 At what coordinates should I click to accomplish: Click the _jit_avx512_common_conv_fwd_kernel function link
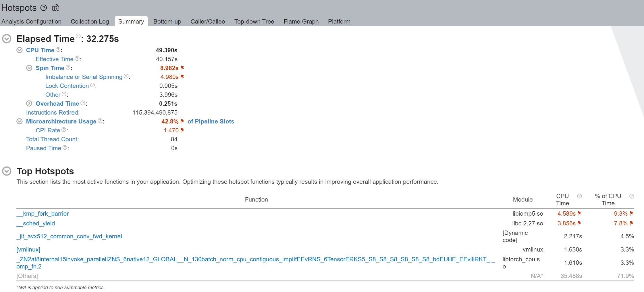69,236
